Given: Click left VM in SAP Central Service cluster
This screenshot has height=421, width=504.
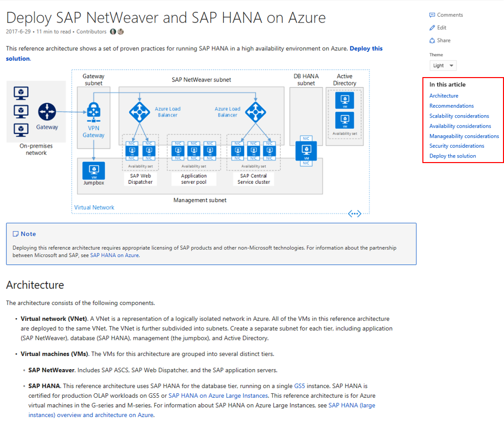Looking at the screenshot, I should (x=237, y=151).
